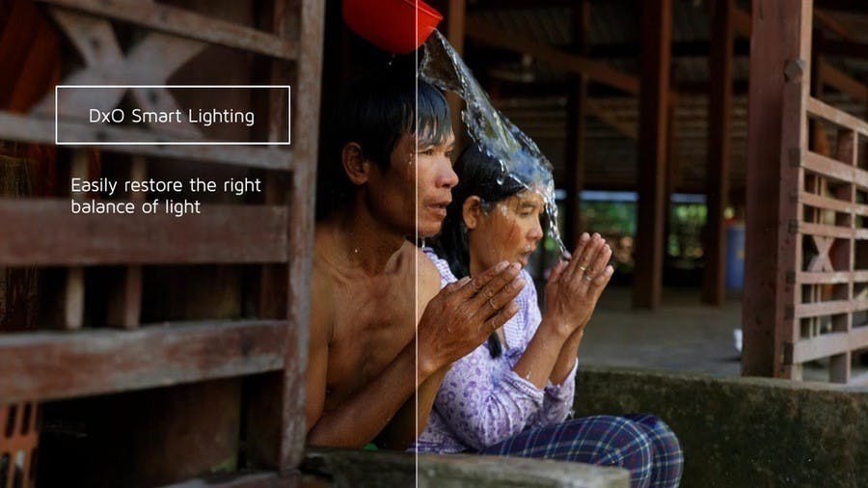Click the blue barrel in the background
The height and width of the screenshot is (488, 868).
pos(735,258)
